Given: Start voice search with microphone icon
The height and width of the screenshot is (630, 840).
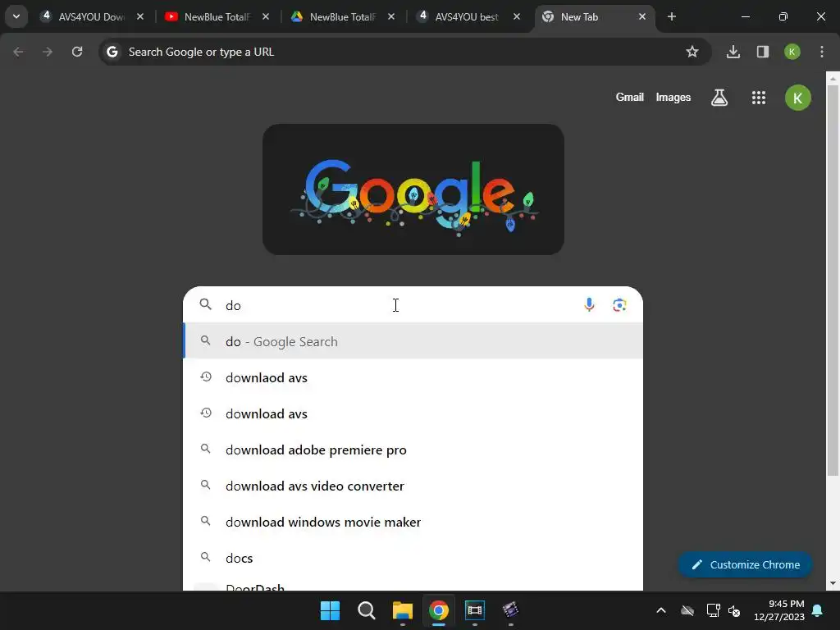Looking at the screenshot, I should [x=589, y=304].
